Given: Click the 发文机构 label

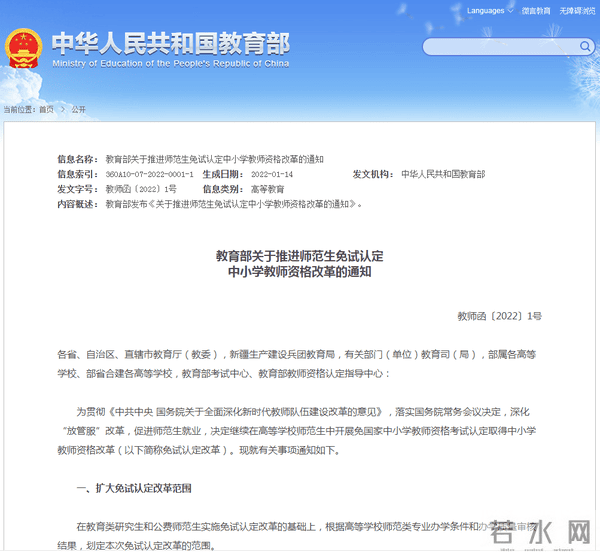Looking at the screenshot, I should 373,174.
